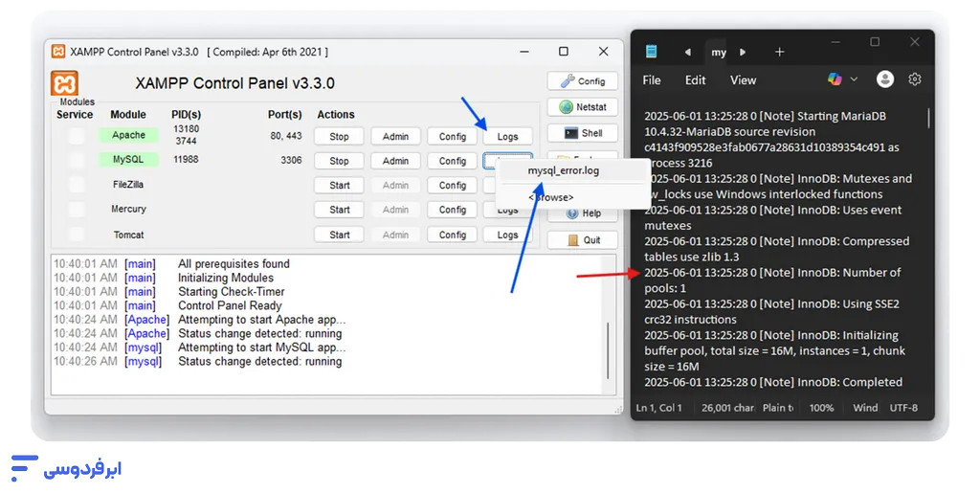The image size is (980, 493).
Task: Stop the Apache module
Action: [x=339, y=136]
